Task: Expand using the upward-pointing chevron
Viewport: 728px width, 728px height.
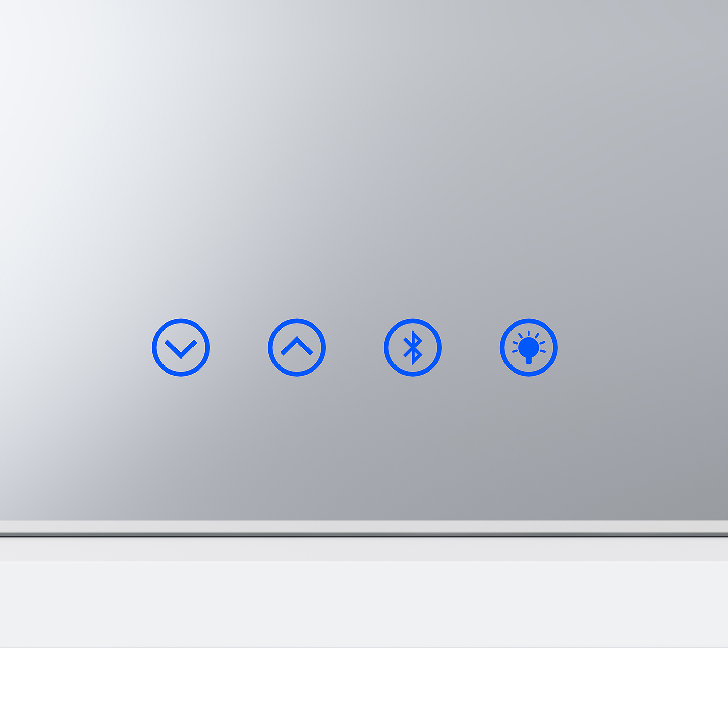Action: 297,347
